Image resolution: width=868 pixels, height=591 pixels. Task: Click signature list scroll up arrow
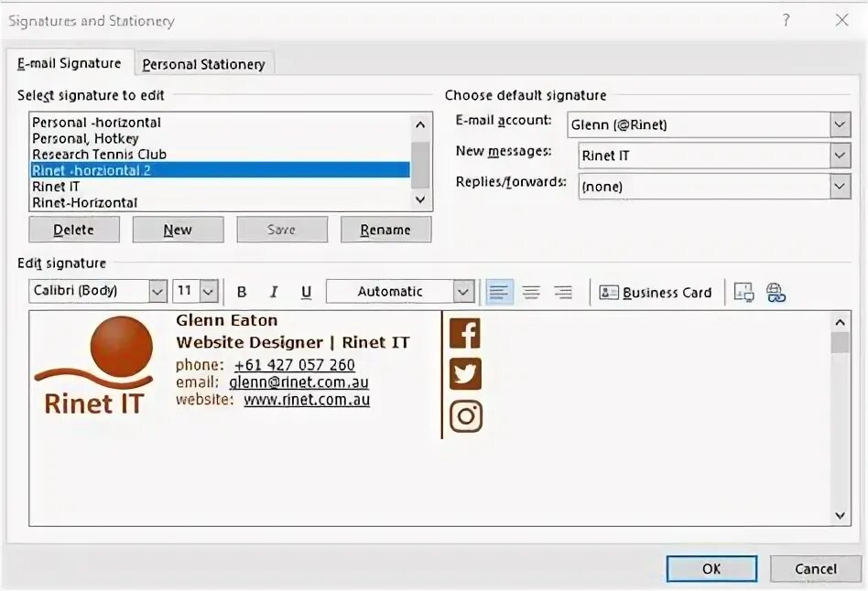tap(420, 124)
